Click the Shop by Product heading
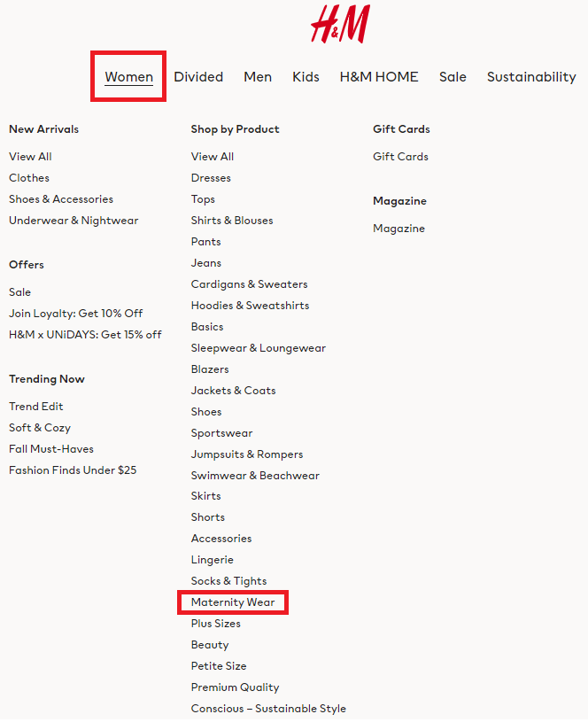 click(235, 129)
